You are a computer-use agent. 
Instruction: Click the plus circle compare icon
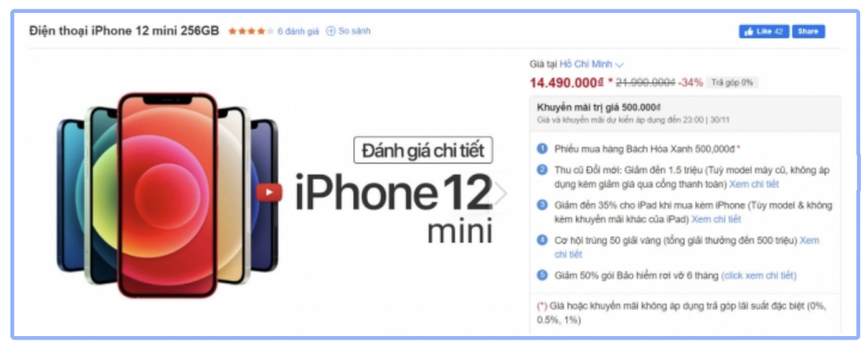[x=331, y=31]
